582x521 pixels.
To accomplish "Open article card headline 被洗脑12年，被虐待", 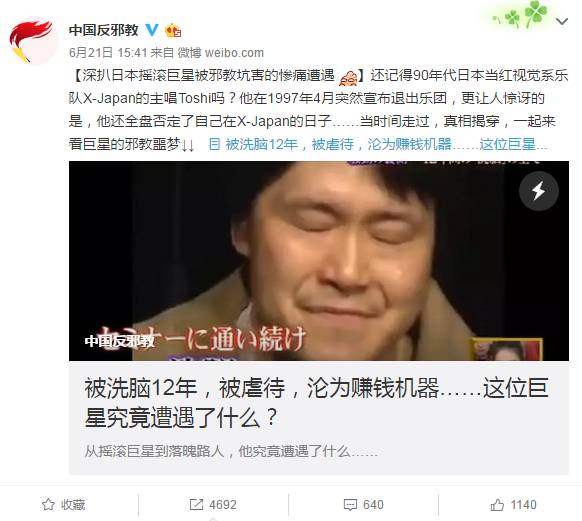I will coord(316,403).
